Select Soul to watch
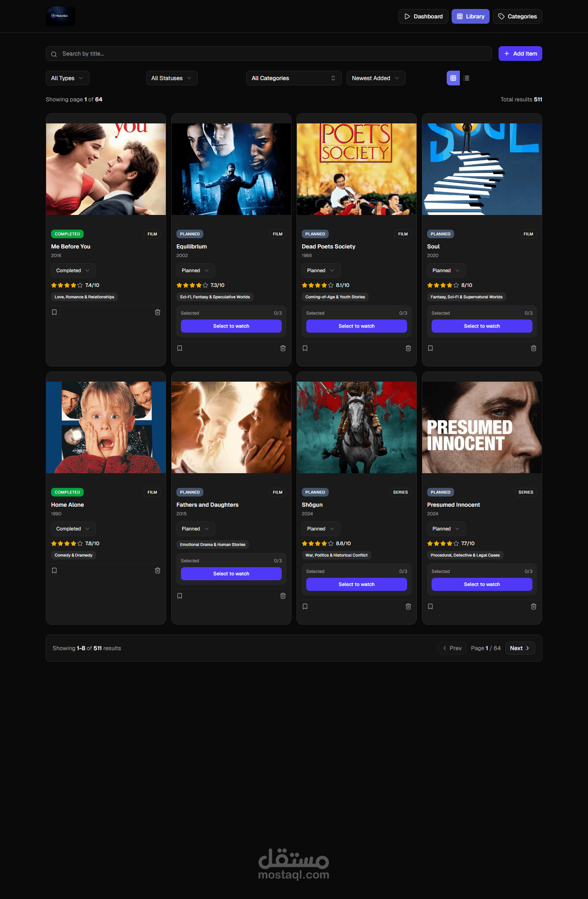 [x=482, y=326]
